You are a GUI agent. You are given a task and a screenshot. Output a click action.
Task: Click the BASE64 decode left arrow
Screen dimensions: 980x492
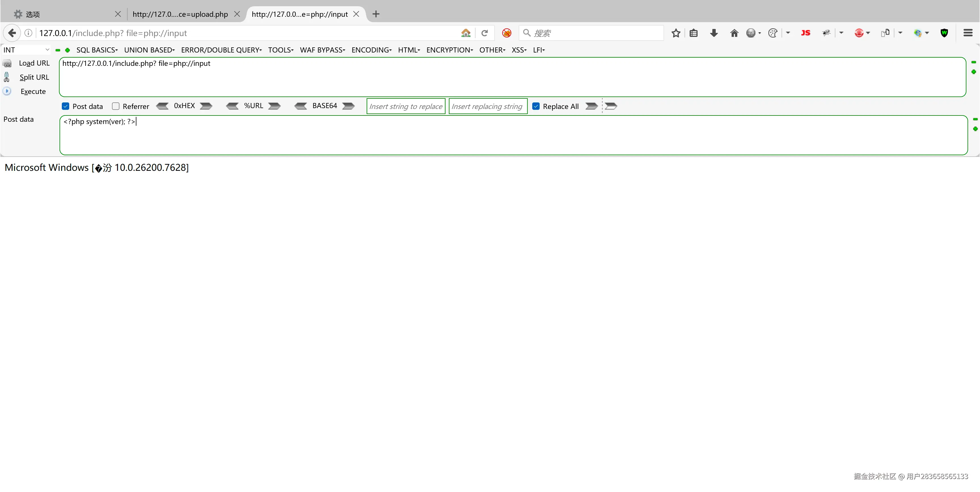pyautogui.click(x=301, y=106)
